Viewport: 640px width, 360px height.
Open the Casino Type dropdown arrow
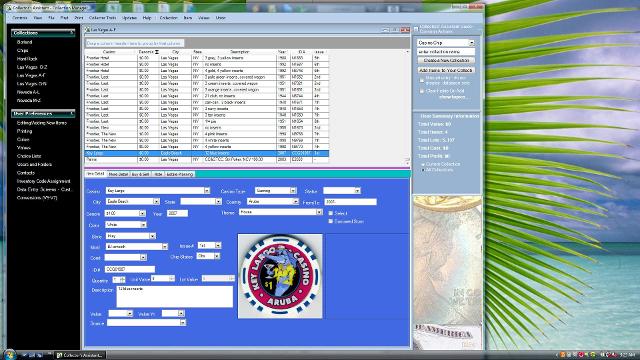[x=293, y=191]
